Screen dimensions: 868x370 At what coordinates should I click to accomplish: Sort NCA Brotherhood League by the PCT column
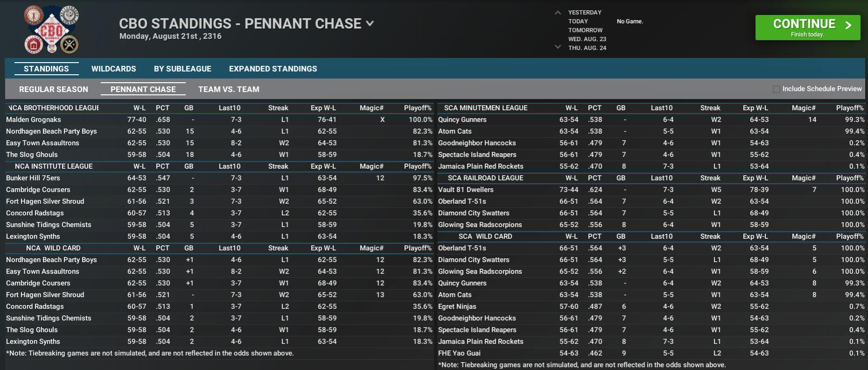point(162,108)
